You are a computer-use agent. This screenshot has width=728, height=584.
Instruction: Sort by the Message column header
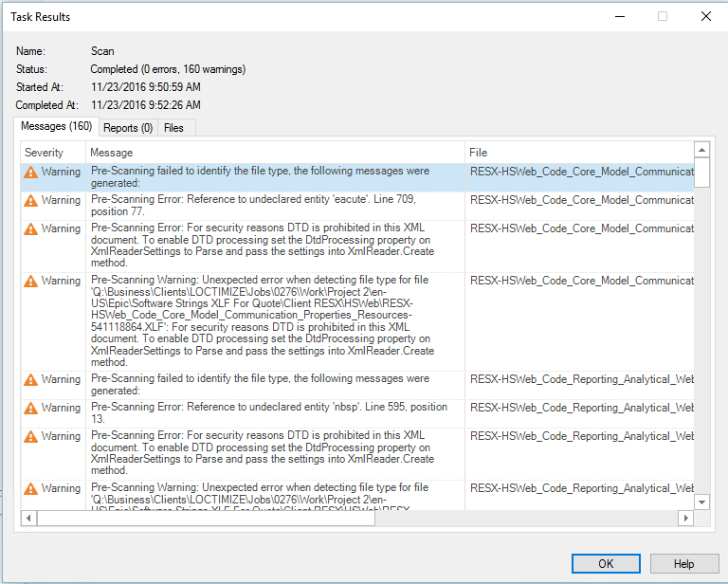[x=111, y=153]
